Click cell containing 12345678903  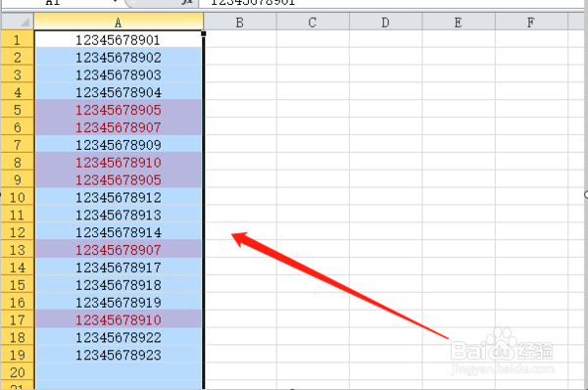pos(119,74)
